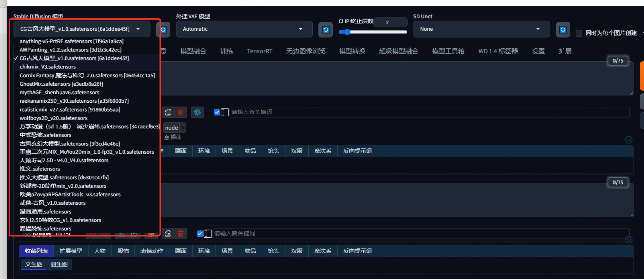The height and width of the screenshot is (279, 644).
Task: Open the 模型工具箱 tab
Action: 448,51
